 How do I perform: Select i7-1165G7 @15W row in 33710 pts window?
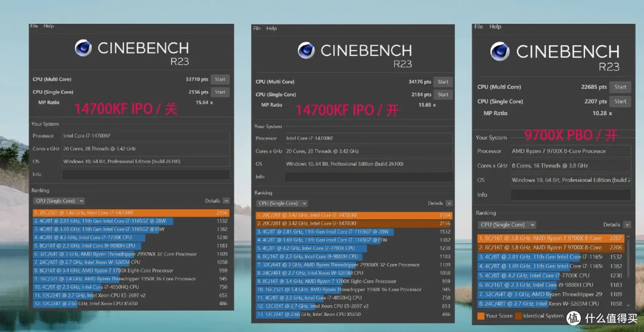point(131,229)
